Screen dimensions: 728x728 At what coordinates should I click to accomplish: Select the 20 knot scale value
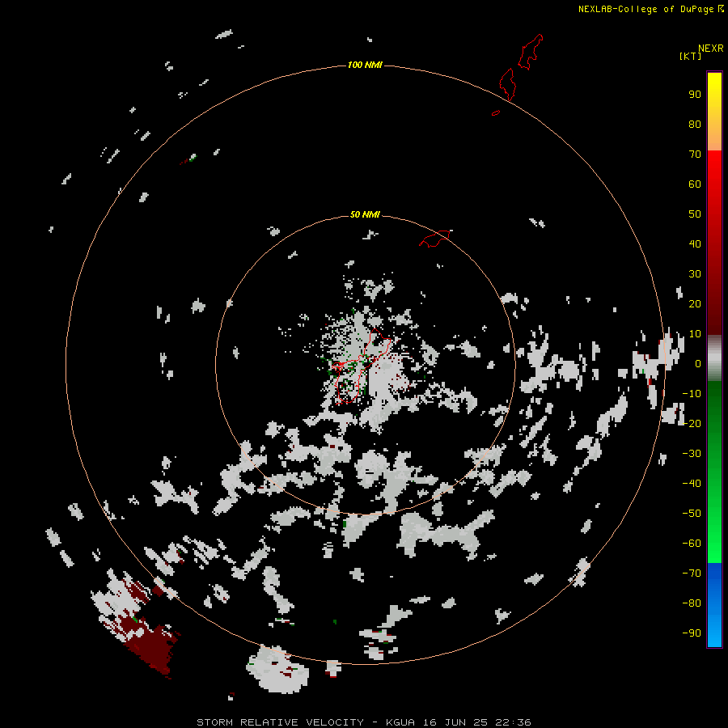[x=695, y=303]
